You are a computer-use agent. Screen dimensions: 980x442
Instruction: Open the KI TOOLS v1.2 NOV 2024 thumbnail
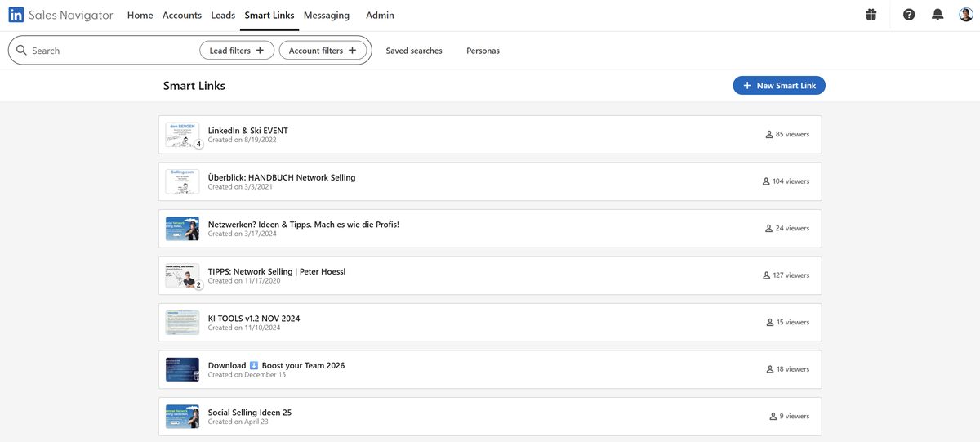182,323
